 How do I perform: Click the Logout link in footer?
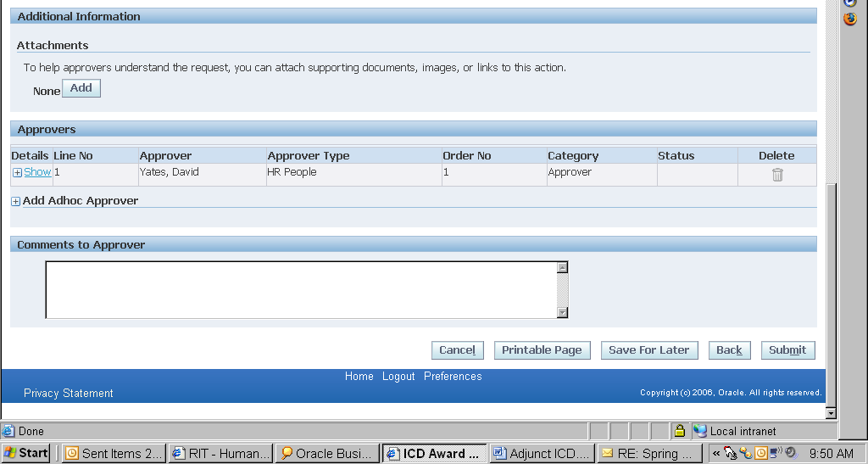click(398, 377)
